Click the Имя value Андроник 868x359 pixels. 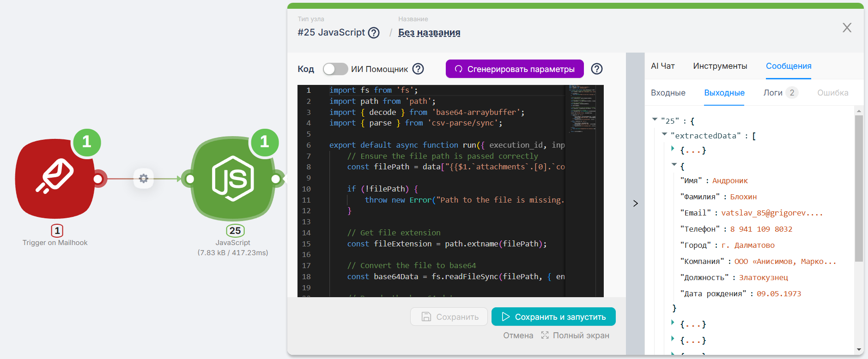[x=730, y=181]
